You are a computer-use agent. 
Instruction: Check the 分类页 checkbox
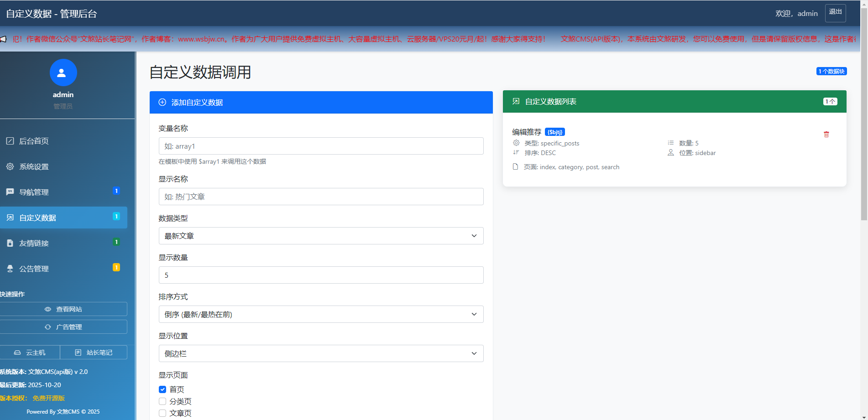click(x=162, y=401)
